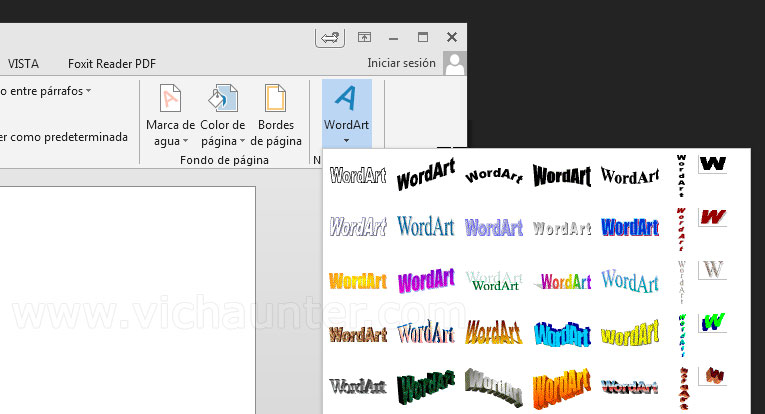Choose the green-blue vertical WordArt style
765x414 pixels.
[x=681, y=335]
